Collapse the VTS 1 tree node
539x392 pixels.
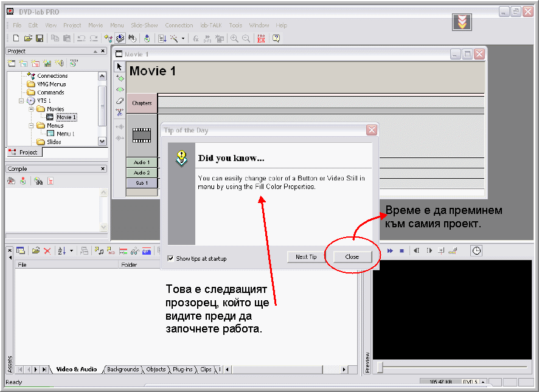coord(21,101)
